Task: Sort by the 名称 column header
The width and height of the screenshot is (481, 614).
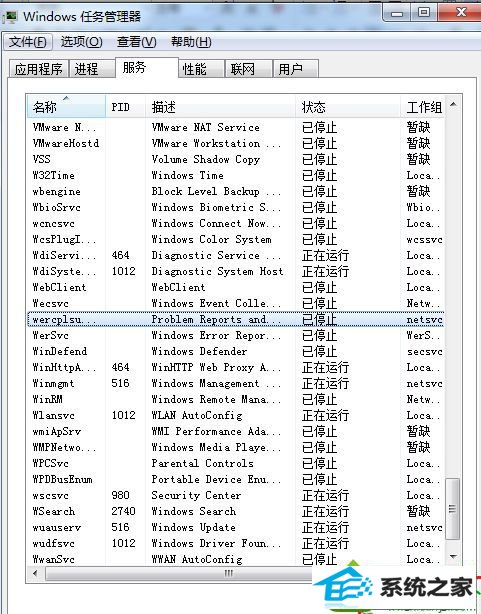Action: click(x=66, y=107)
